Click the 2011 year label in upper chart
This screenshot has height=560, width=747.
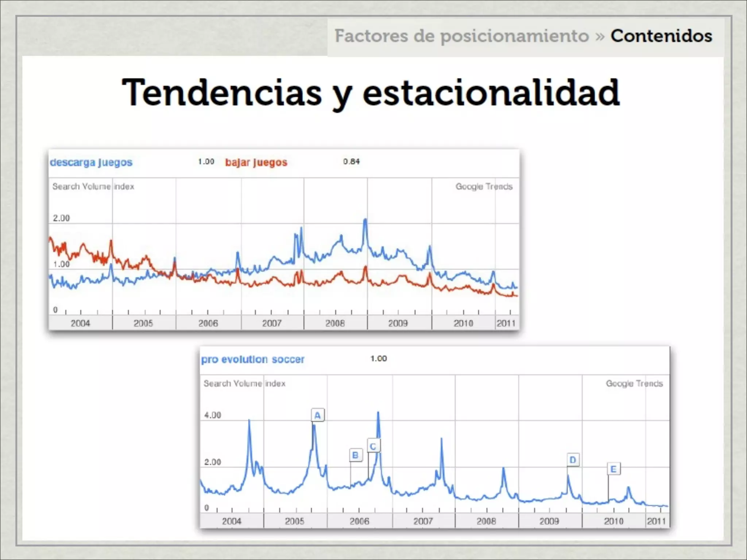tap(506, 323)
